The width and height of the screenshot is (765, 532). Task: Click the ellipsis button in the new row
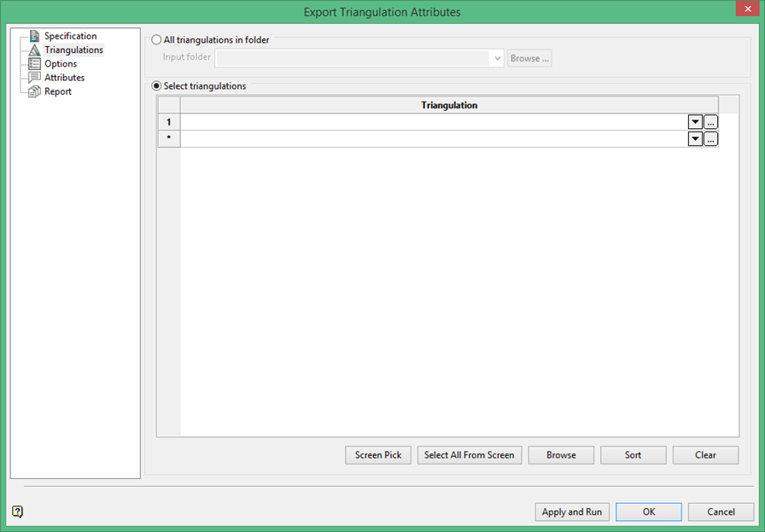click(710, 139)
